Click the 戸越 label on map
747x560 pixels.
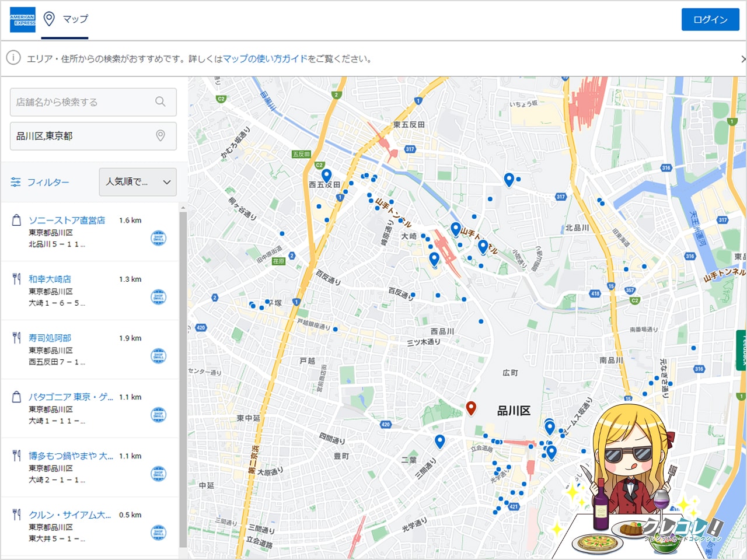307,361
